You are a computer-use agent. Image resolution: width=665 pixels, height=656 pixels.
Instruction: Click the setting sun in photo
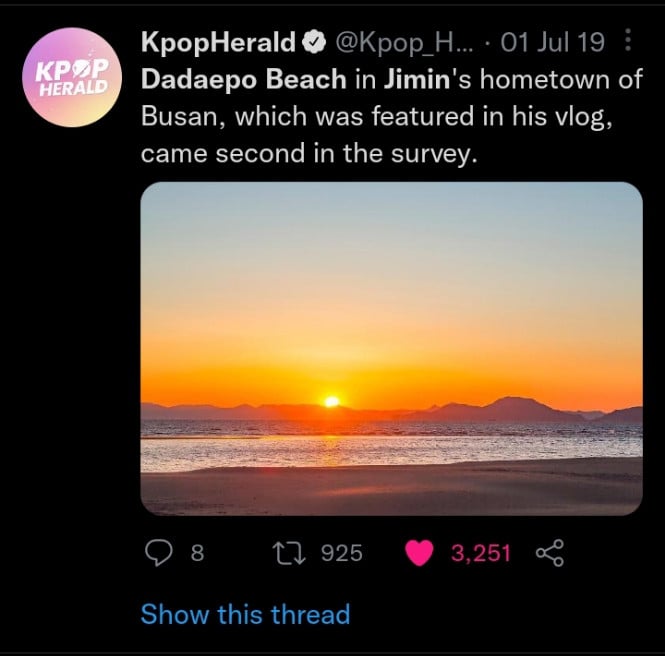(x=332, y=401)
